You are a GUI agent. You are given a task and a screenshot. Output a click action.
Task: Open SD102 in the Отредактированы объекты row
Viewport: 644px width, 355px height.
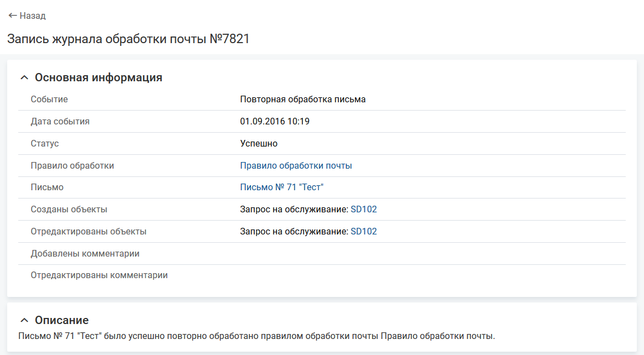pyautogui.click(x=364, y=232)
